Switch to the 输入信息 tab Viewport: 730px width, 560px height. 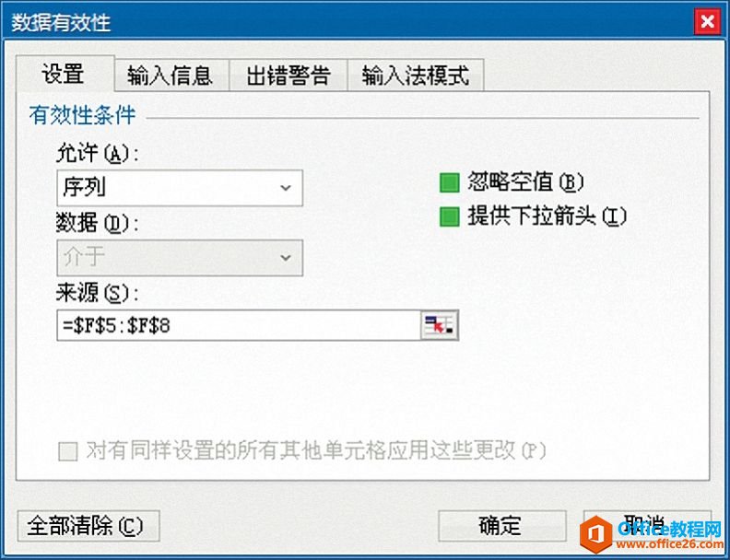[x=171, y=75]
